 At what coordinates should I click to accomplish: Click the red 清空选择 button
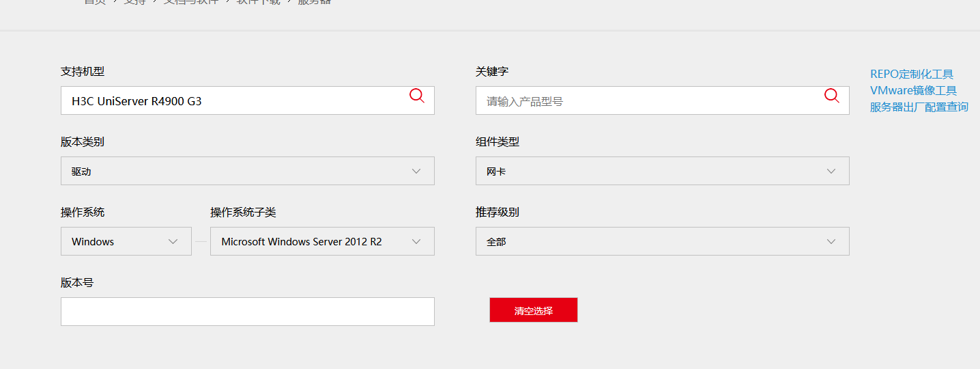[x=534, y=310]
